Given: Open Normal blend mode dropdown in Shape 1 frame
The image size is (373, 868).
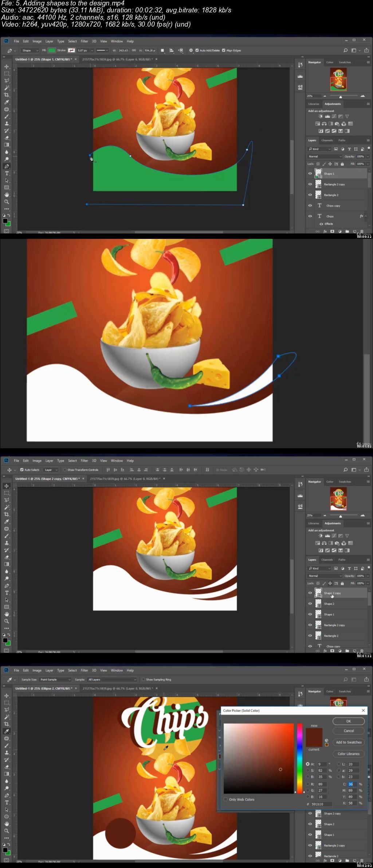Looking at the screenshot, I should click(x=325, y=156).
